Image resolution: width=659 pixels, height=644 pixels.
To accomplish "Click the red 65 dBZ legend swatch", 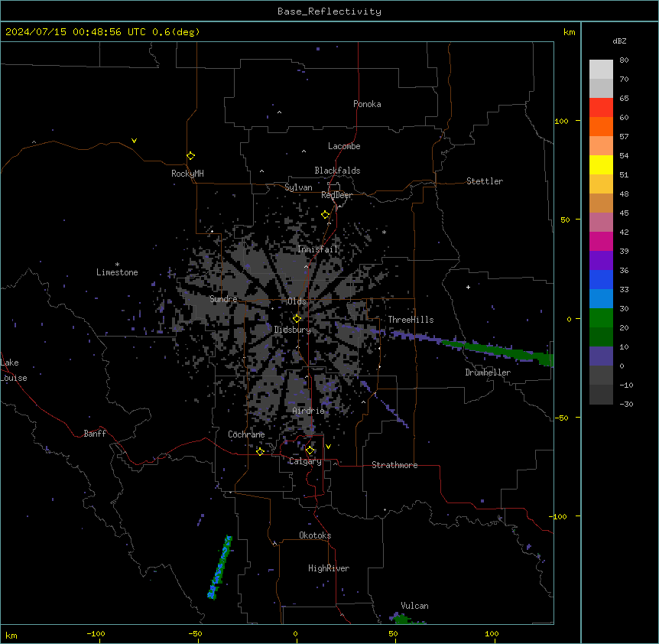I will pos(601,107).
